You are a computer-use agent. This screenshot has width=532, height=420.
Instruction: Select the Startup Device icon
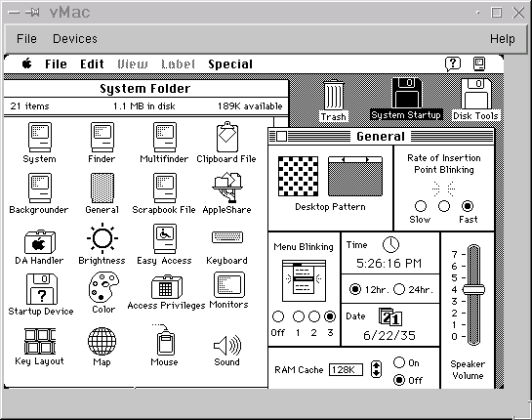click(x=41, y=289)
